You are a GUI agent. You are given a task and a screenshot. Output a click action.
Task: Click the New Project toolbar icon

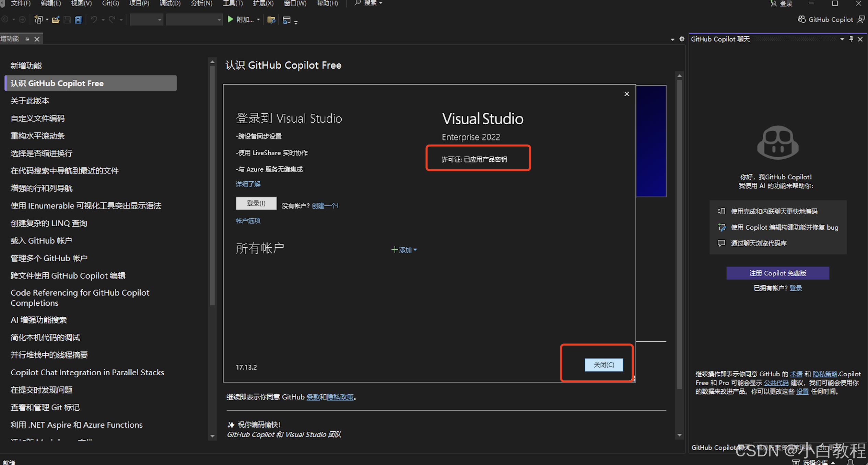coord(38,20)
